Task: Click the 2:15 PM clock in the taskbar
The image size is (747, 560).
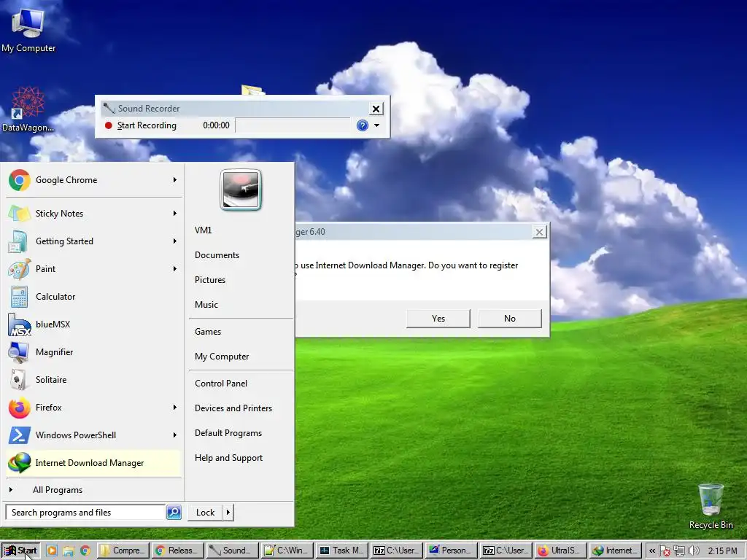Action: pos(722,551)
